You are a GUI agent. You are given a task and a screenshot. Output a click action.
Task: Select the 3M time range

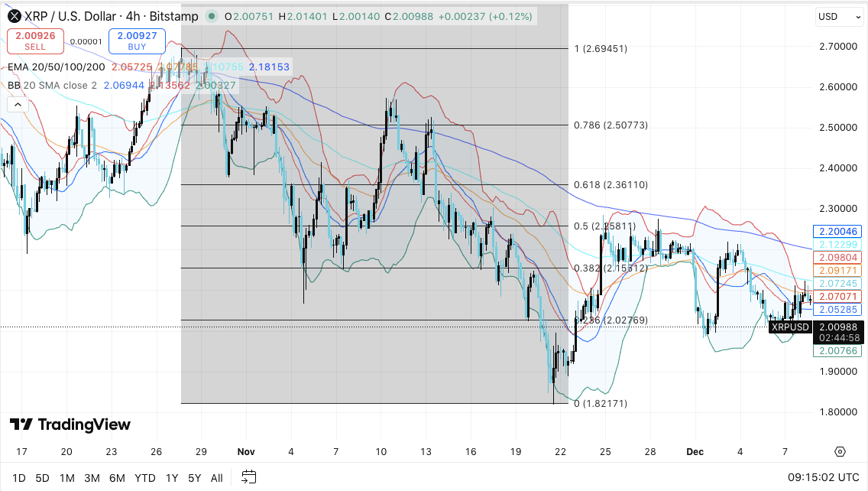(x=92, y=478)
